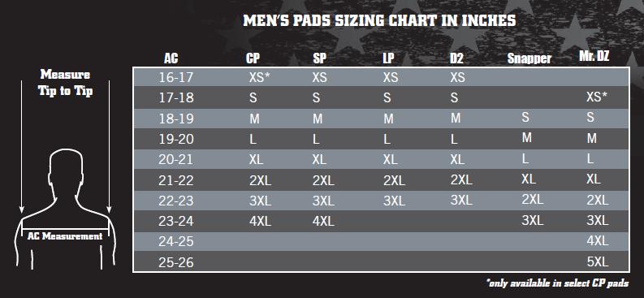This screenshot has width=644, height=298.
Task: Click the chart title heading
Action: tap(379, 20)
